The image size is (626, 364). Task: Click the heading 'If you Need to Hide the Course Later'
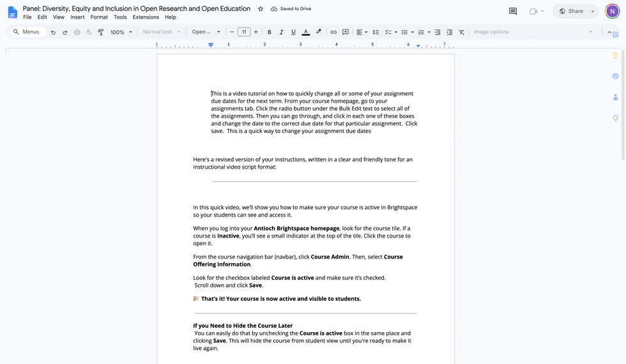[243, 326]
